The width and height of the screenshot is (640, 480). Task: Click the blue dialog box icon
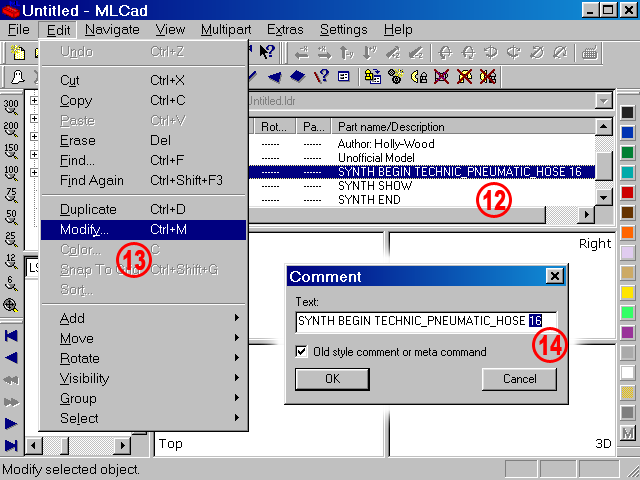point(344,77)
